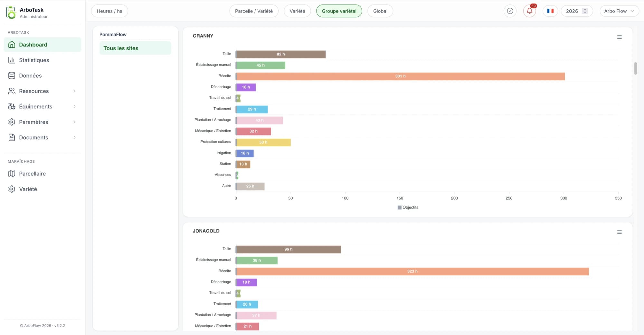Screen dimensions: 644x335
Task: Open the JONAGOLD chart hamburger menu
Action: (x=619, y=232)
